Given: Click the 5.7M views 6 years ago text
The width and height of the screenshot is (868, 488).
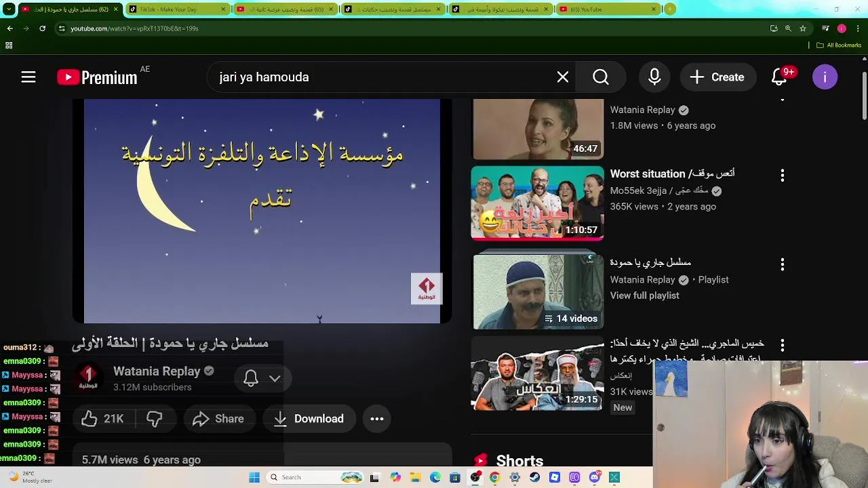Looking at the screenshot, I should tap(141, 460).
